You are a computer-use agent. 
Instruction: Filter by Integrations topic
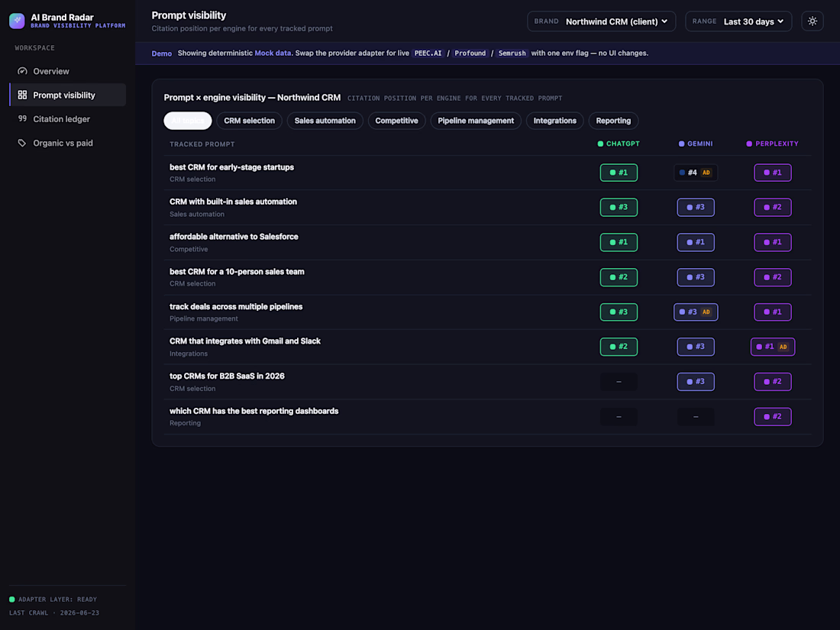[554, 121]
